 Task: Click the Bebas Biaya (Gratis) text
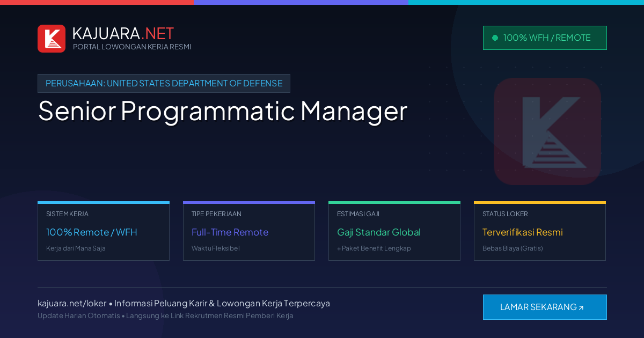[513, 248]
